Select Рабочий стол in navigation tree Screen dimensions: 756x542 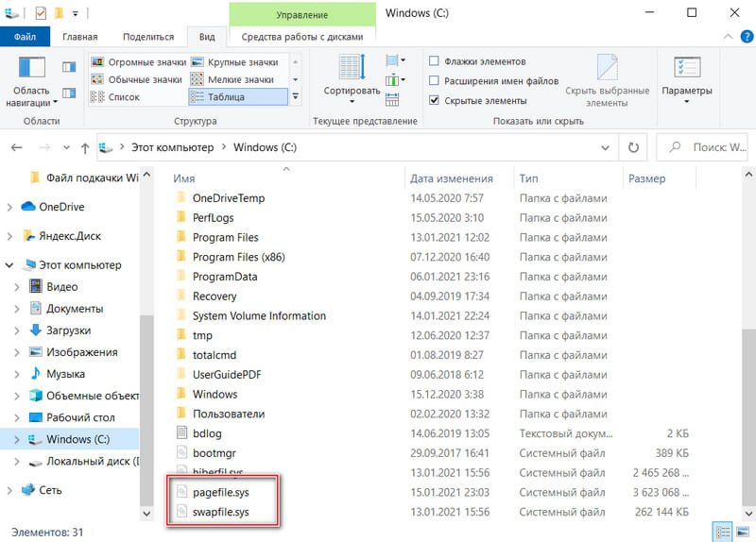click(80, 417)
